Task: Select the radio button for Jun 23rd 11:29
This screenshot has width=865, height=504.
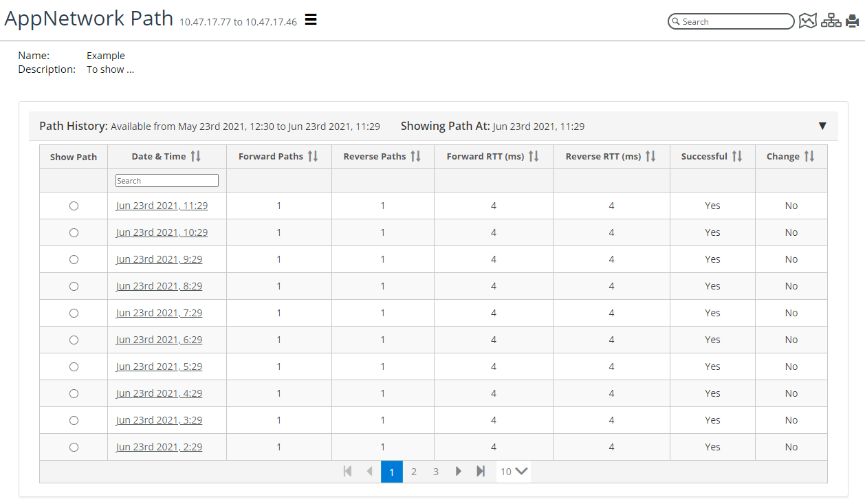Action: click(74, 206)
